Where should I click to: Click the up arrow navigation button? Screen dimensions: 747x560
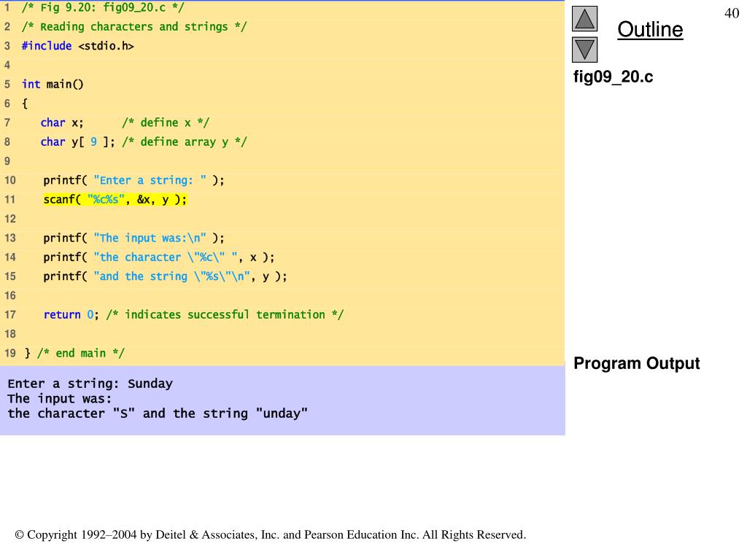coord(584,18)
